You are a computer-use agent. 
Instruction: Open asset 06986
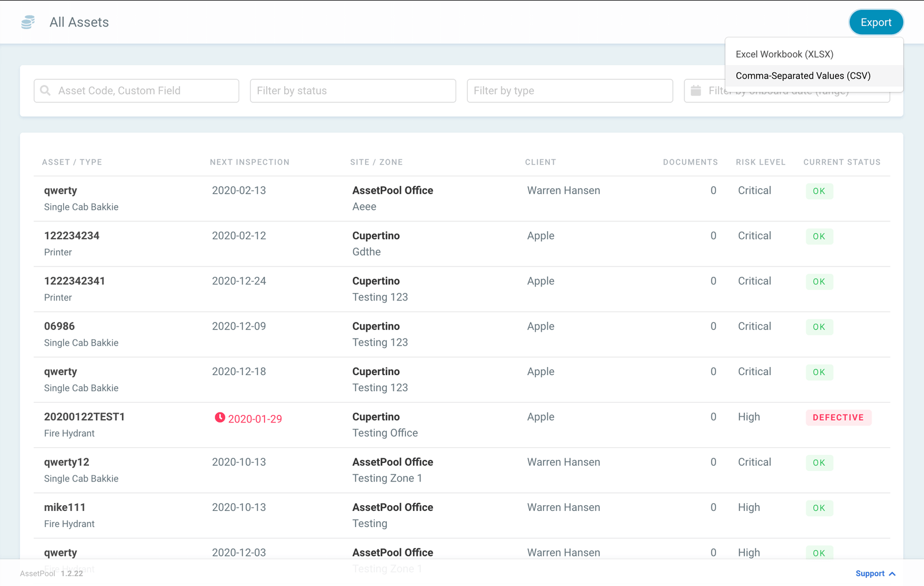[59, 327]
